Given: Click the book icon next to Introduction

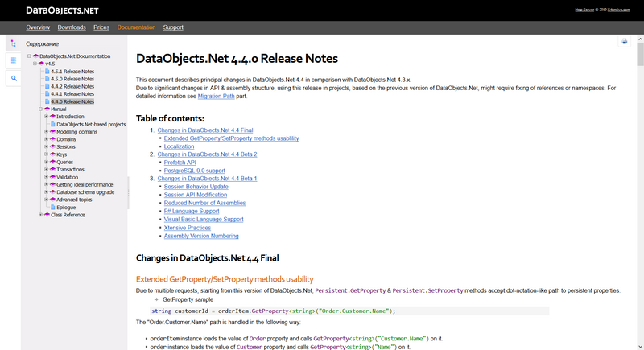Looking at the screenshot, I should (52, 117).
